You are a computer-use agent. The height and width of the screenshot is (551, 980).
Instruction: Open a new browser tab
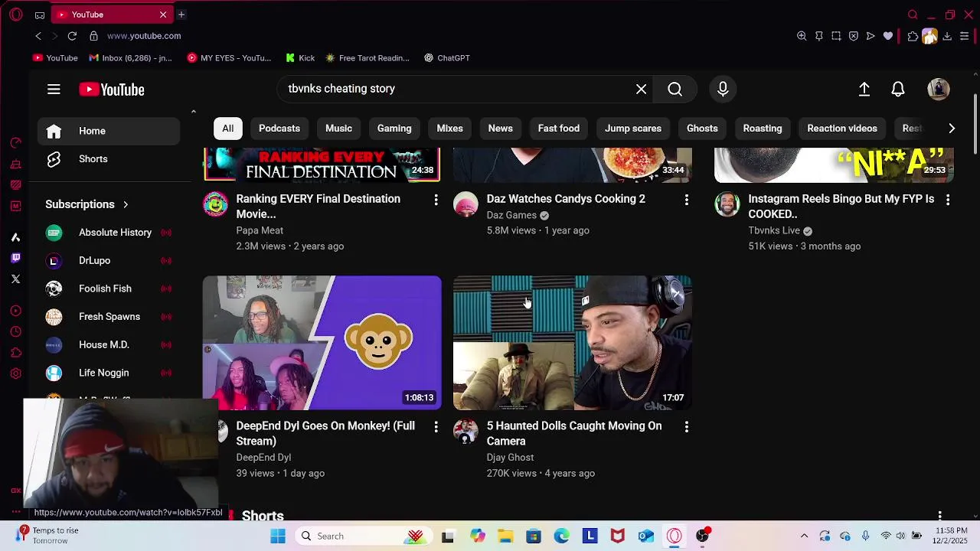[x=181, y=15]
